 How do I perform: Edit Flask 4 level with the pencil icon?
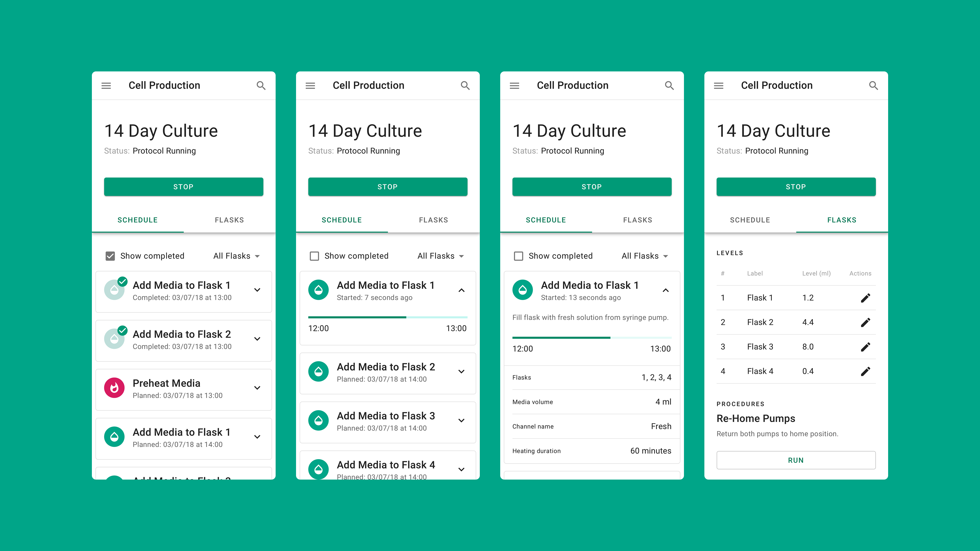click(865, 371)
